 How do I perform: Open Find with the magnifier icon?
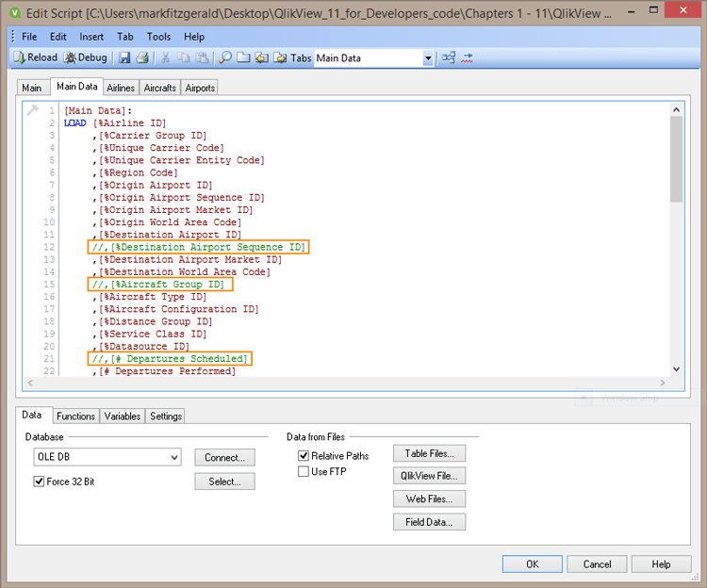click(225, 57)
